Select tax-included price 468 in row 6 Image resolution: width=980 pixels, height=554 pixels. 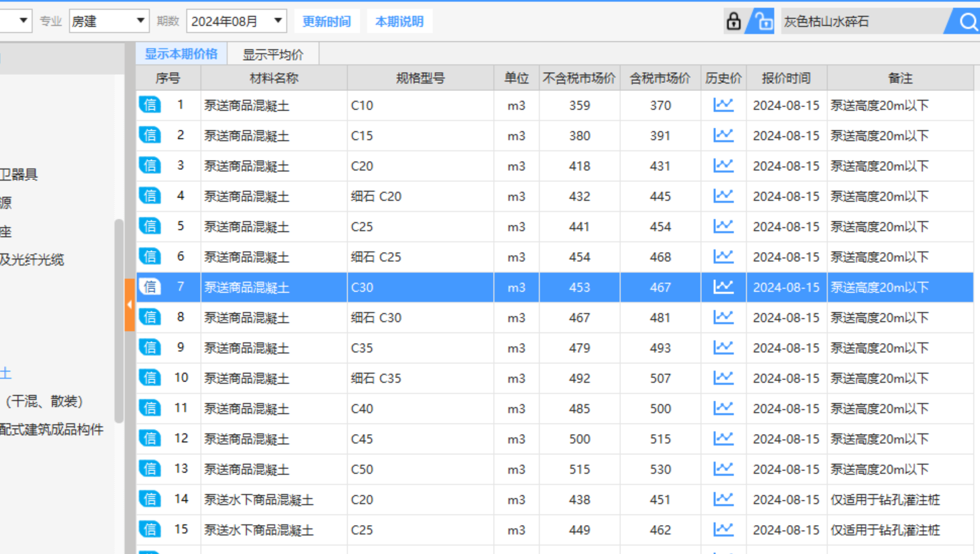[660, 257]
